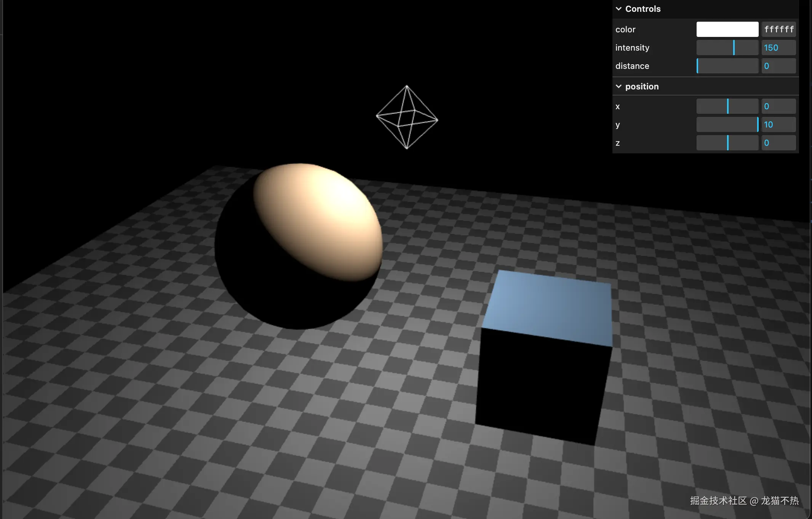This screenshot has width=812, height=519.
Task: Click the intensity slider track
Action: (727, 48)
